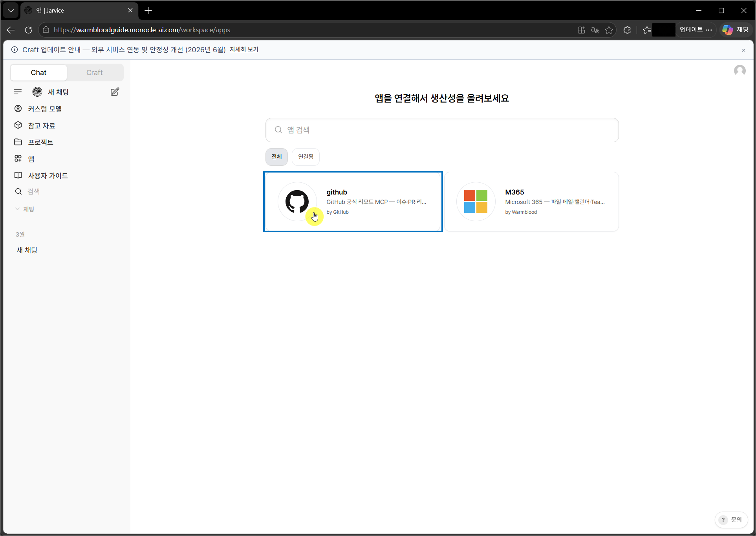Click the 3월 date label in the sidebar

pyautogui.click(x=20, y=234)
